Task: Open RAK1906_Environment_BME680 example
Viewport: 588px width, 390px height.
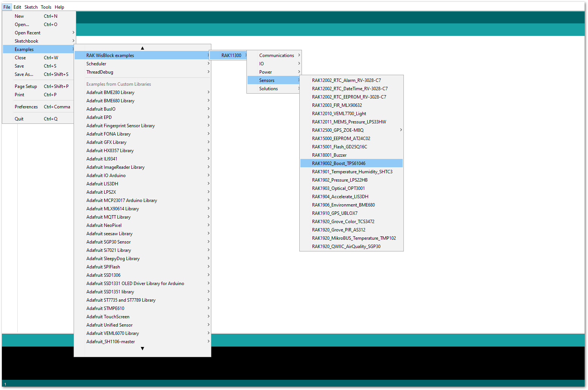Action: coord(351,205)
